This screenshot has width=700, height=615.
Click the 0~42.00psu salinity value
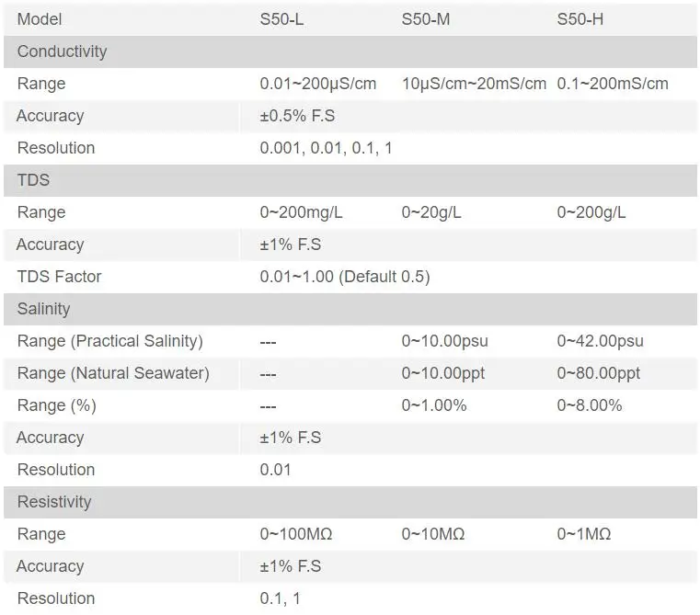[600, 341]
